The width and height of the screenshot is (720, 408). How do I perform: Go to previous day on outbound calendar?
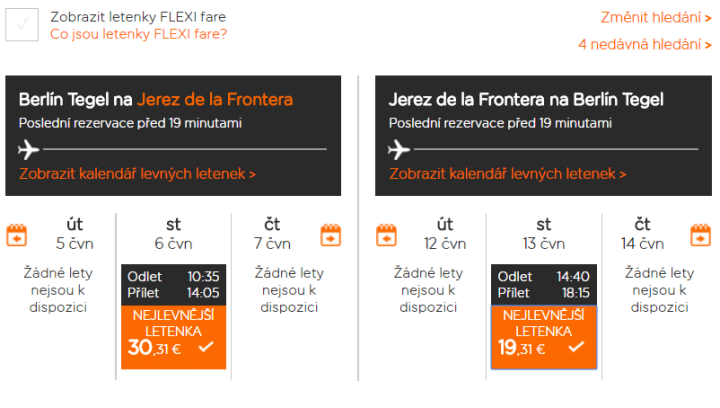tap(17, 235)
